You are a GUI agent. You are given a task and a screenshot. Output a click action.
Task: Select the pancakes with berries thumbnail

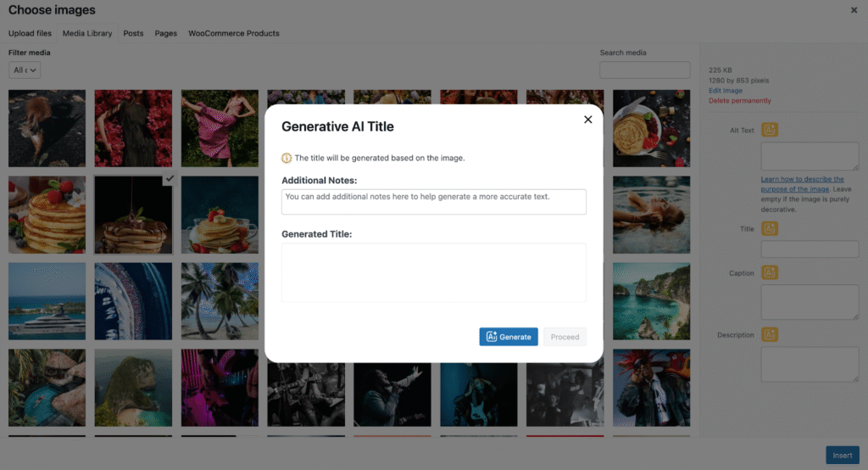click(47, 215)
